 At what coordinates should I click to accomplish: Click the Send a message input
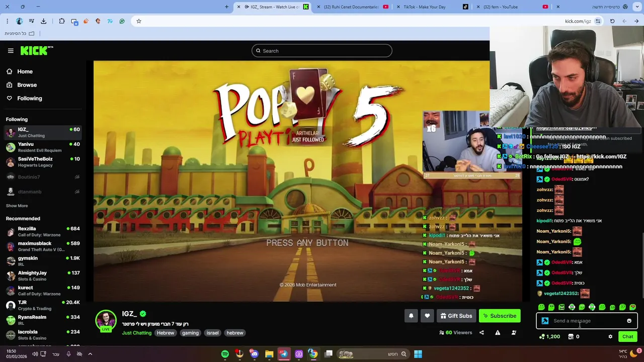586,321
